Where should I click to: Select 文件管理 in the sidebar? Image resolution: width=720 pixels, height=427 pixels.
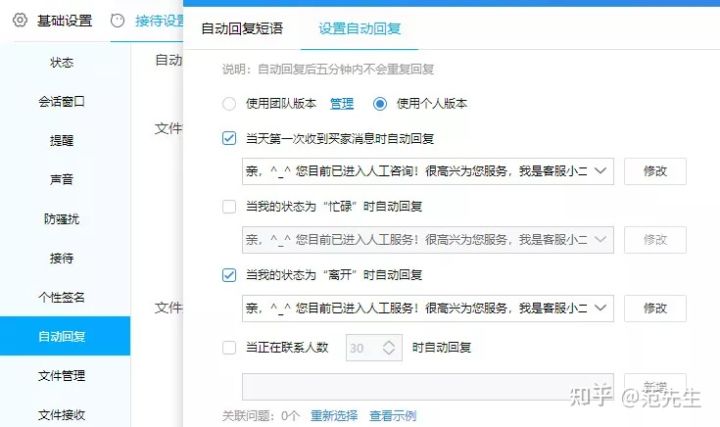coord(62,376)
